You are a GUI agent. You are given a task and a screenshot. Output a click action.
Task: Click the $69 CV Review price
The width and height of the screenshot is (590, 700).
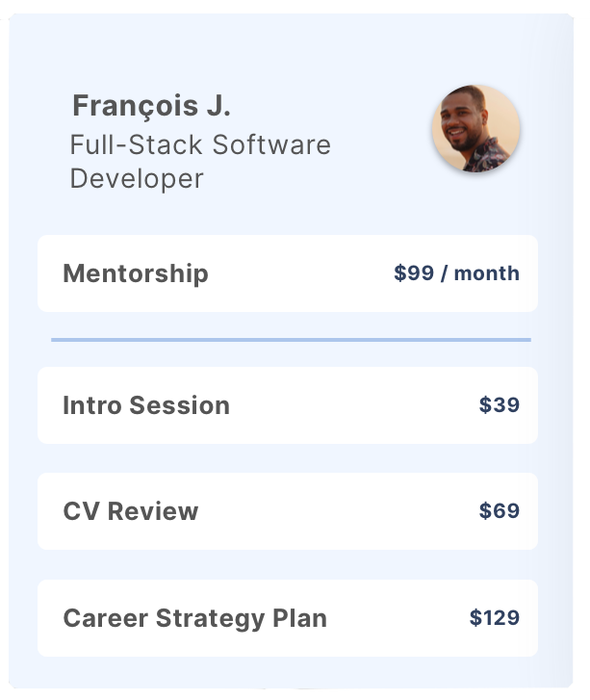click(x=500, y=510)
